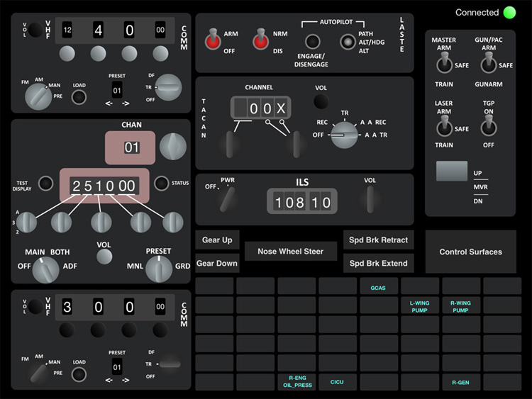Click the Gear Down button
This screenshot has width=532, height=399.
coord(217,263)
